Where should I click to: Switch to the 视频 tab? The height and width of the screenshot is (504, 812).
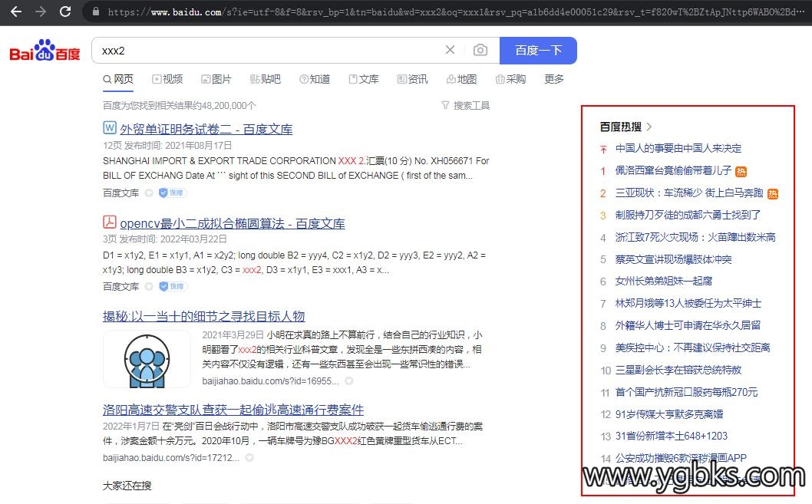[167, 79]
